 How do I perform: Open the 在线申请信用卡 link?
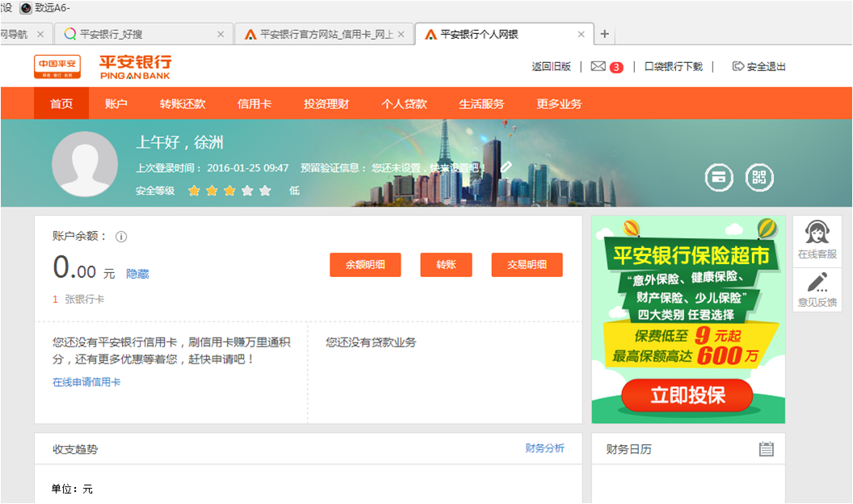pos(86,382)
